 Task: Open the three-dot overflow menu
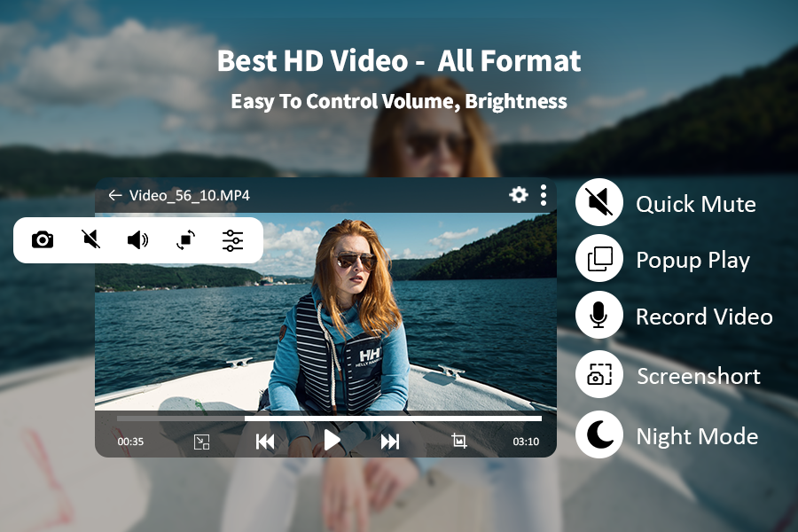(x=544, y=195)
